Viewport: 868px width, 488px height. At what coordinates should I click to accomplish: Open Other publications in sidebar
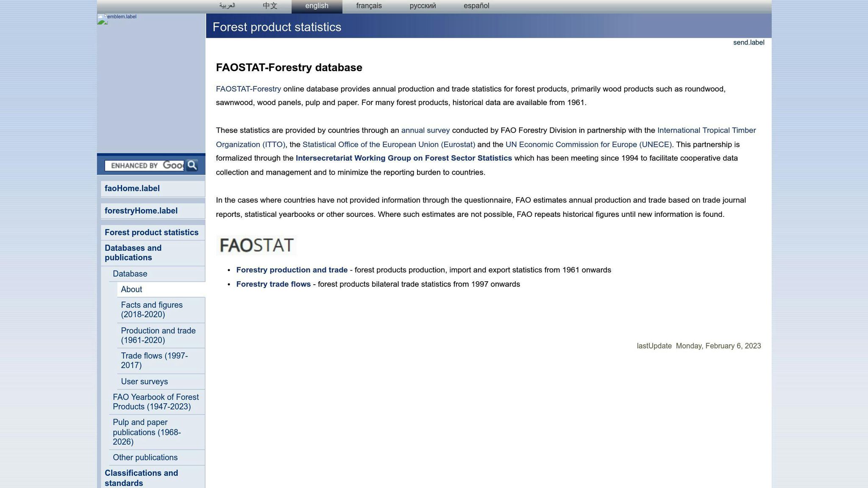[157, 457]
